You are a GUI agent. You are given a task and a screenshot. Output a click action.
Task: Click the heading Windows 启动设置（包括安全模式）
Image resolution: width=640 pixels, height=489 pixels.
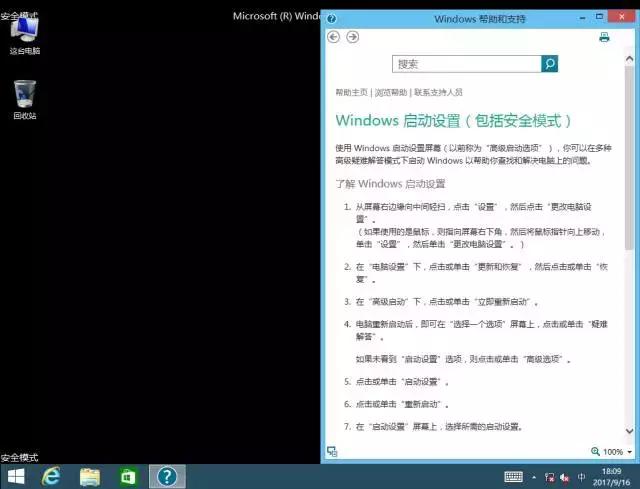tap(453, 121)
